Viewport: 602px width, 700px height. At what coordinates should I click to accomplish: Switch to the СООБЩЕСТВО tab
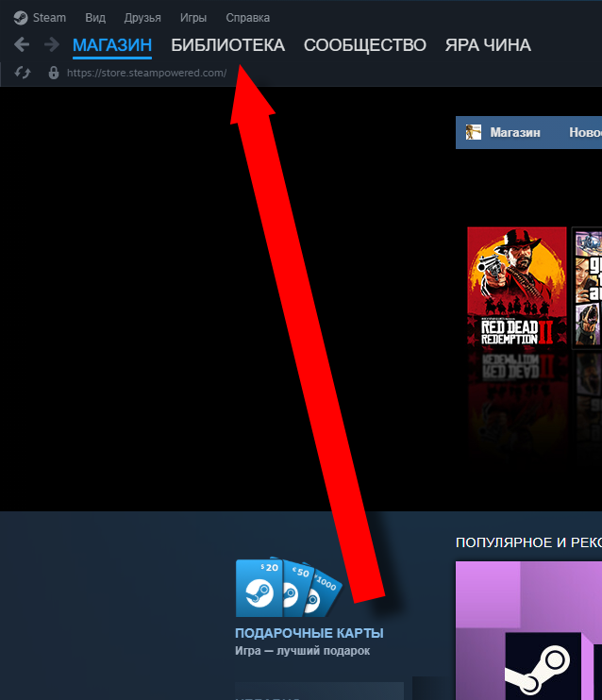[x=365, y=45]
